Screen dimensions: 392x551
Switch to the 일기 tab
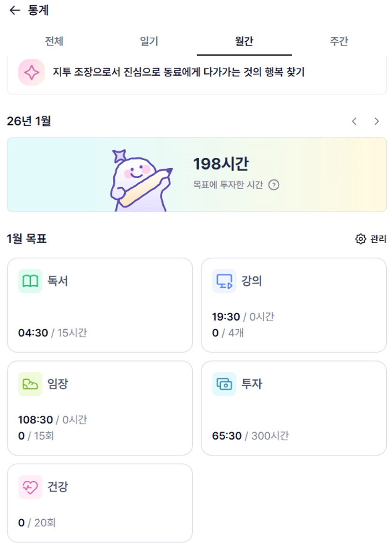pos(149,41)
